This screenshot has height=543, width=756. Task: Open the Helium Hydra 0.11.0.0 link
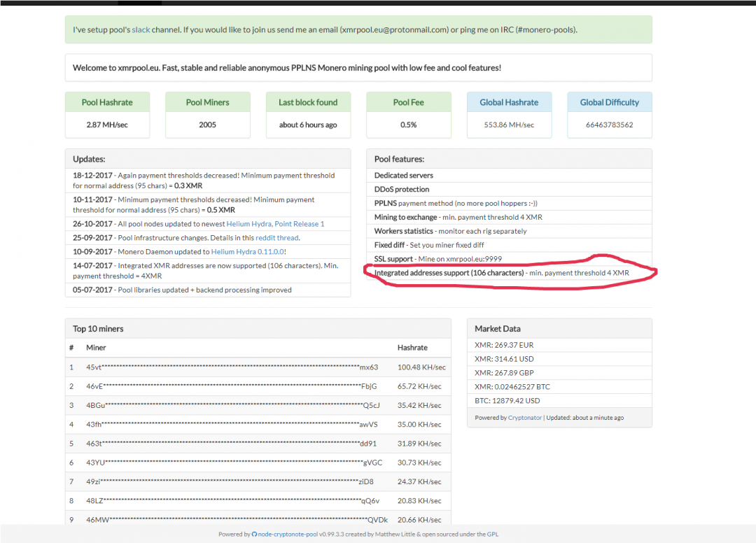248,252
